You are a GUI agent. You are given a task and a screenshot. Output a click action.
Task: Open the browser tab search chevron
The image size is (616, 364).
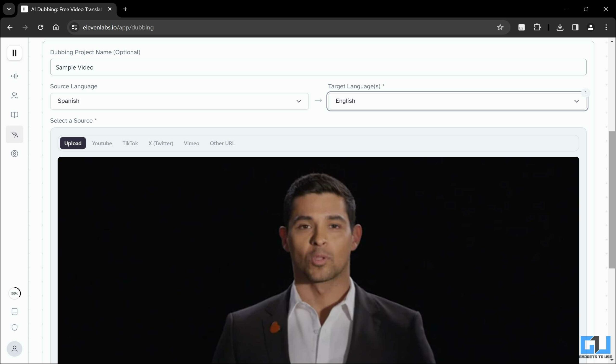9,9
